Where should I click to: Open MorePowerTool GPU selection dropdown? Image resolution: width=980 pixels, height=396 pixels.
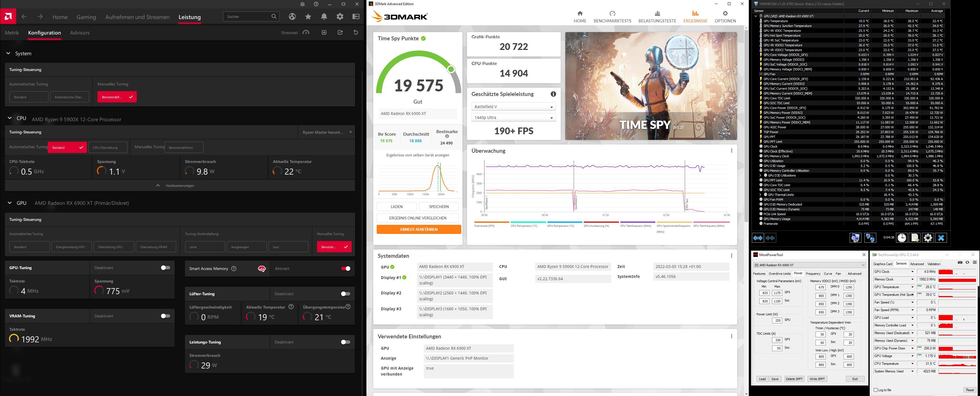click(x=809, y=265)
